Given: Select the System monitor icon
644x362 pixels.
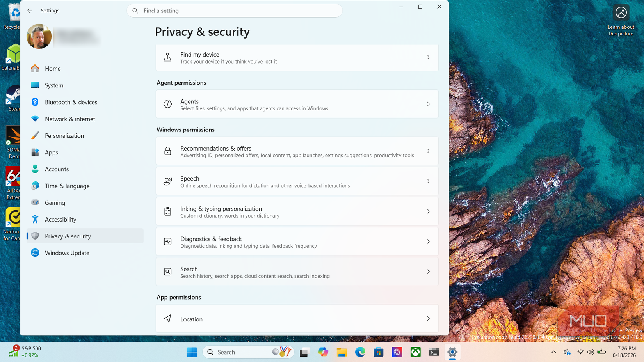Looking at the screenshot, I should coord(35,85).
